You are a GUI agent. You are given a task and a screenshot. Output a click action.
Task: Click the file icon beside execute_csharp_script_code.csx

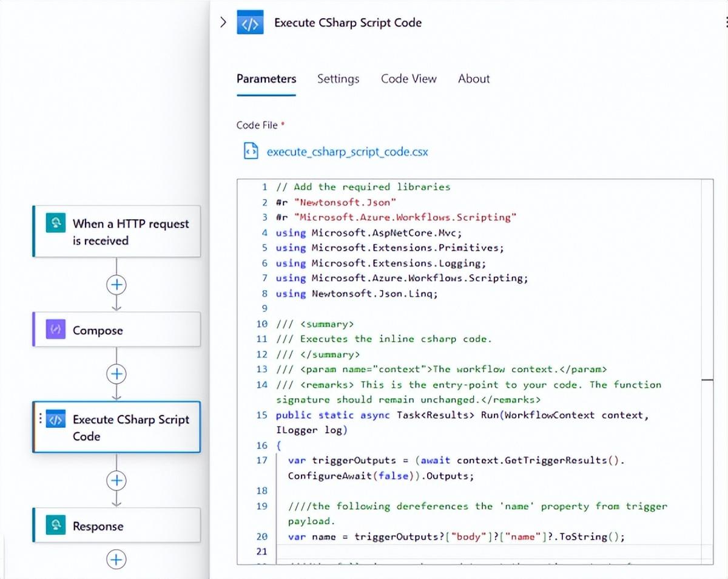point(250,151)
